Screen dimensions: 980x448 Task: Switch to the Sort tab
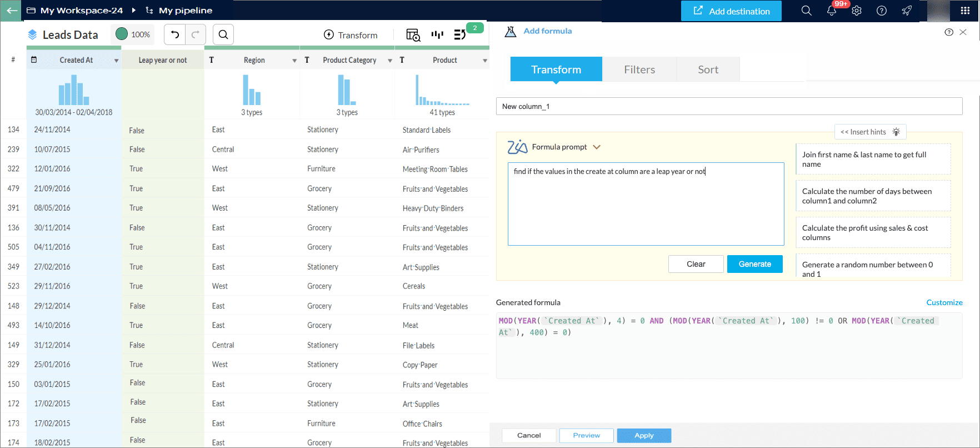pyautogui.click(x=708, y=69)
